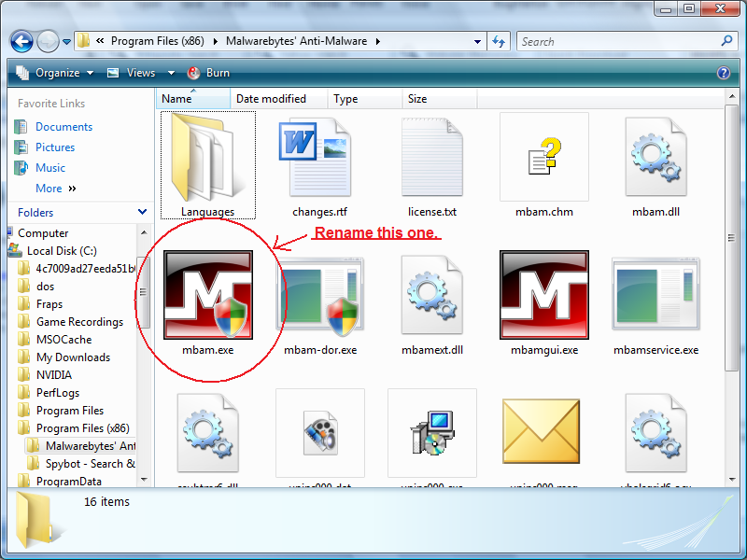
Task: Select Local Disk (C:) in the tree
Action: (x=62, y=251)
